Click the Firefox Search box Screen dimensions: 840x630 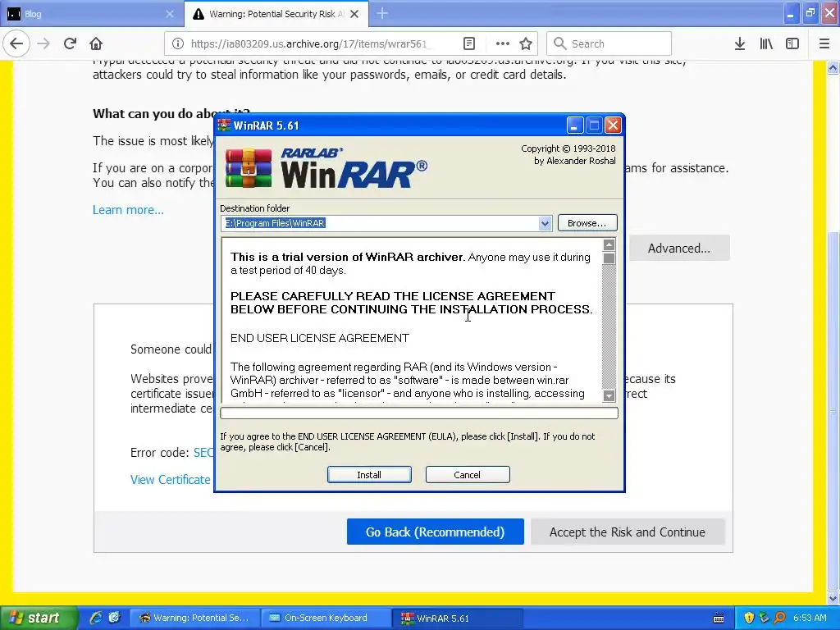(x=609, y=44)
